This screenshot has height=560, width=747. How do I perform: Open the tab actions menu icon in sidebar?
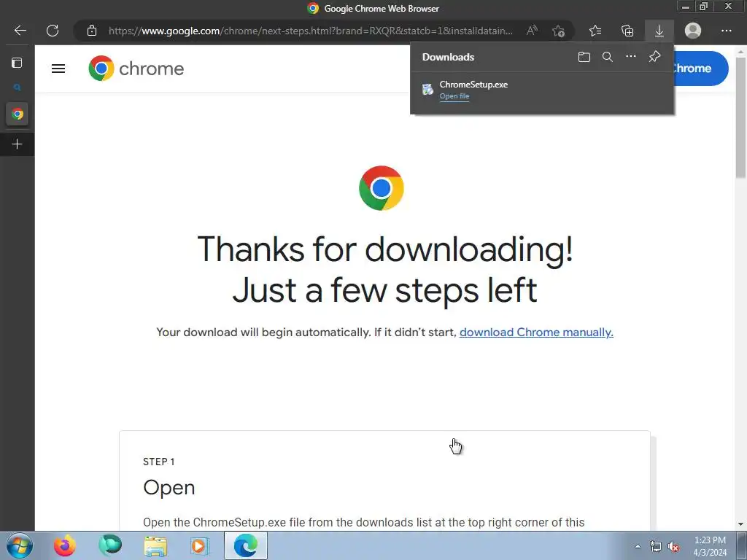pyautogui.click(x=18, y=63)
